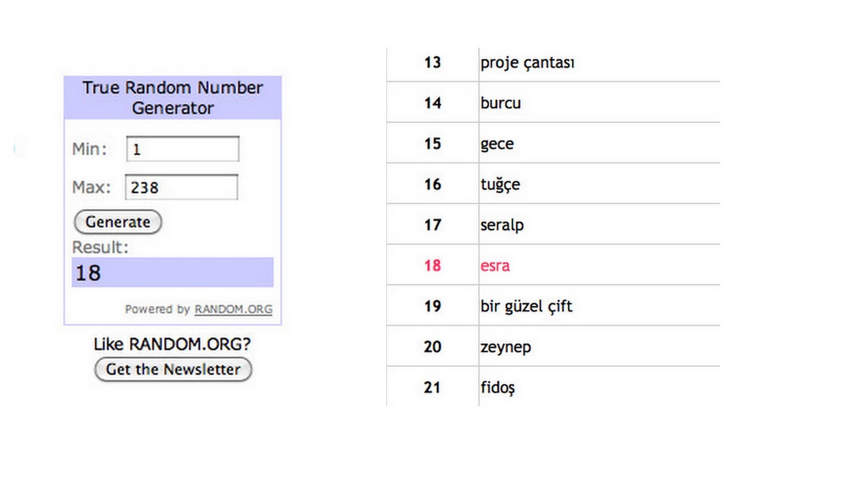This screenshot has width=868, height=490.
Task: Click the Min input field
Action: tap(183, 149)
